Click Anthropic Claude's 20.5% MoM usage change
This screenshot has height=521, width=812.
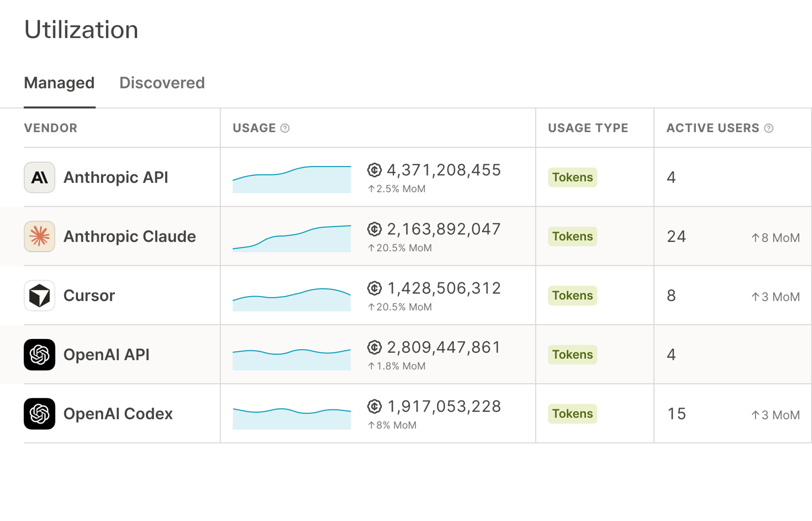(400, 248)
